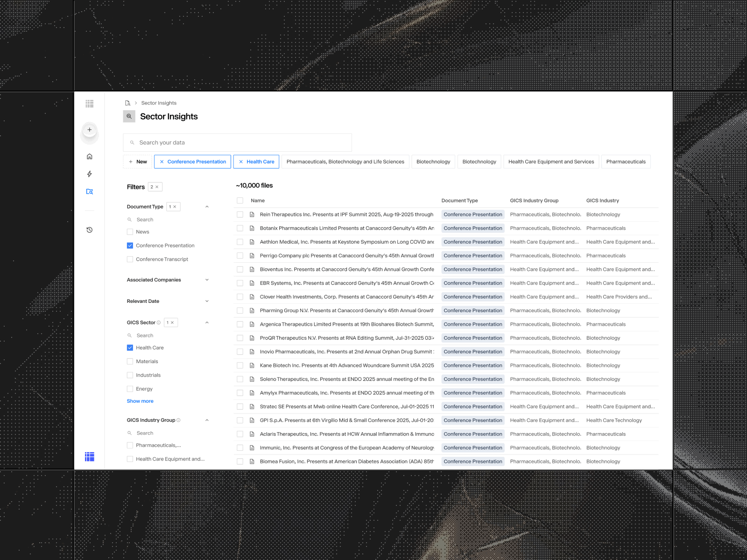Select the Clover Health Investments row checkbox
This screenshot has height=560, width=747.
click(x=240, y=297)
